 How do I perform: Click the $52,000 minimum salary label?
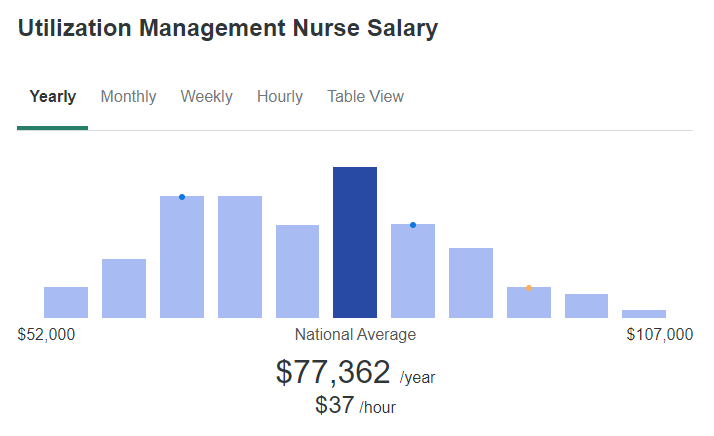click(x=46, y=334)
